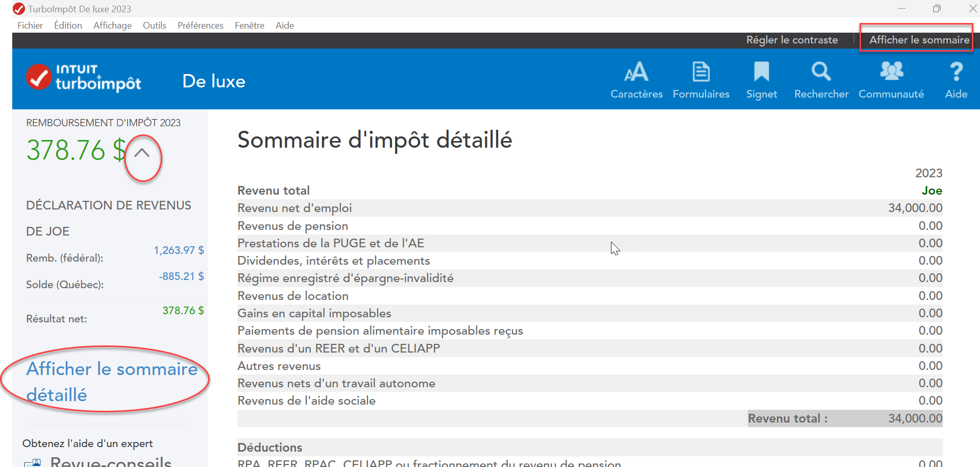Image resolution: width=980 pixels, height=467 pixels.
Task: Click Paiements de pension alimentaire imposables reçus
Action: coord(380,331)
